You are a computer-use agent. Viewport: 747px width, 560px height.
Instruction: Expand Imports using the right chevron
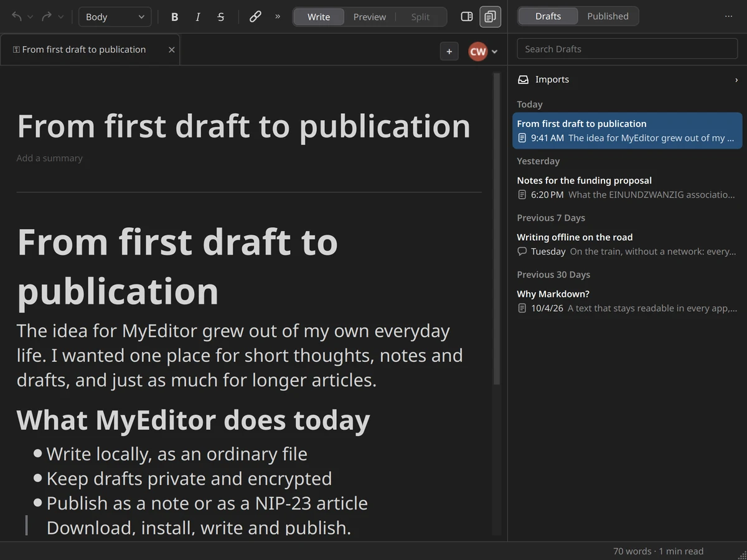[x=736, y=80]
